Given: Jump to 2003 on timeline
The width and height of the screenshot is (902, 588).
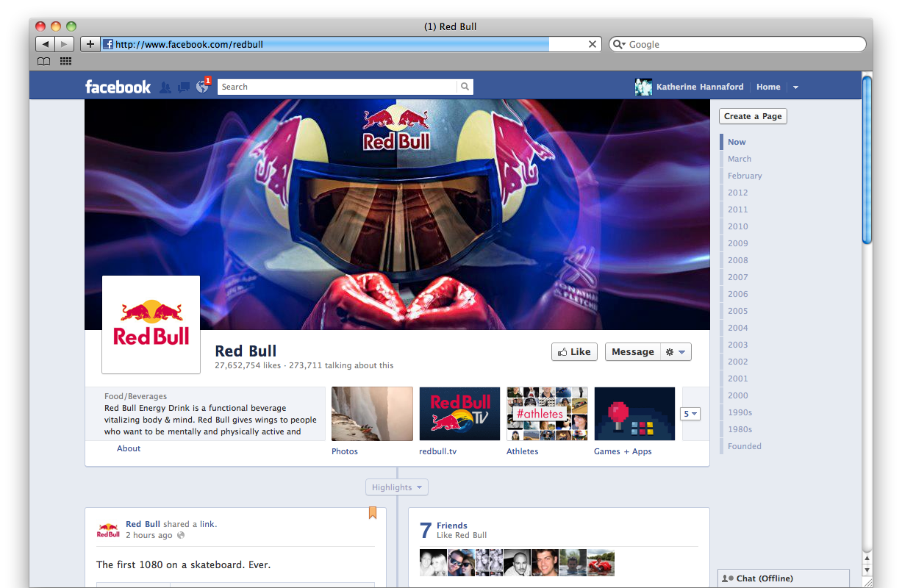Looking at the screenshot, I should [x=738, y=345].
